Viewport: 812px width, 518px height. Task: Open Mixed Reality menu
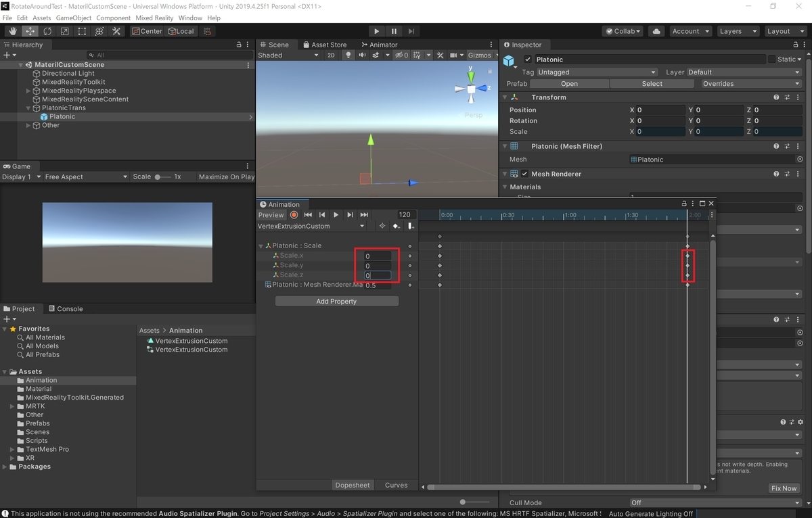154,18
